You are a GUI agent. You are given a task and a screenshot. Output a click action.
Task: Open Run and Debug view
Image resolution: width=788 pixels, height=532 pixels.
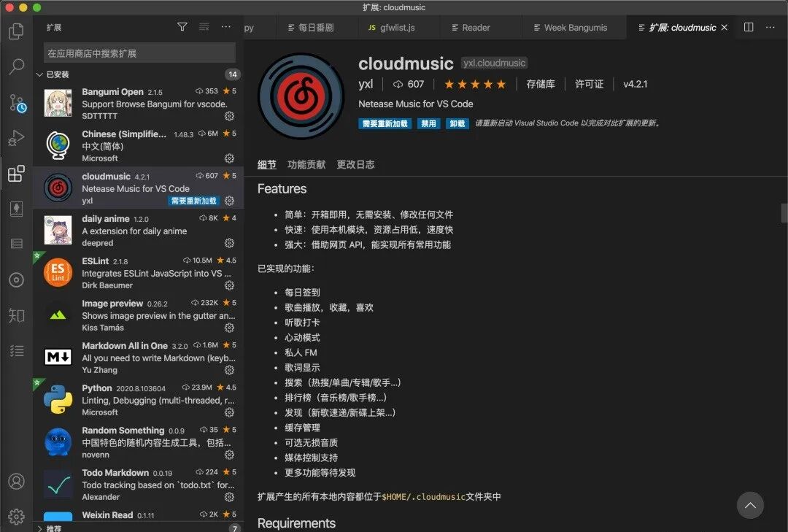[x=16, y=138]
